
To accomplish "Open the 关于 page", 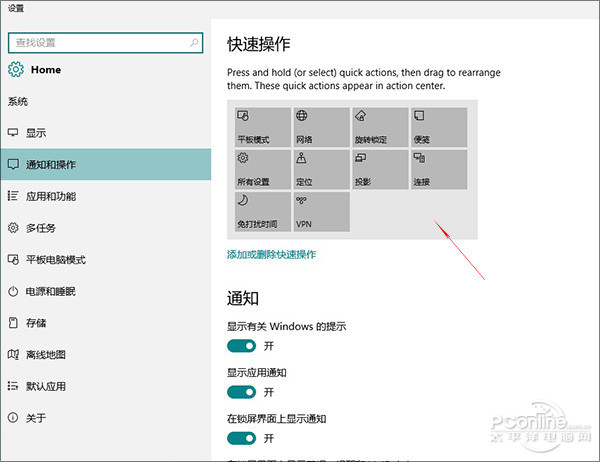I will [106, 418].
